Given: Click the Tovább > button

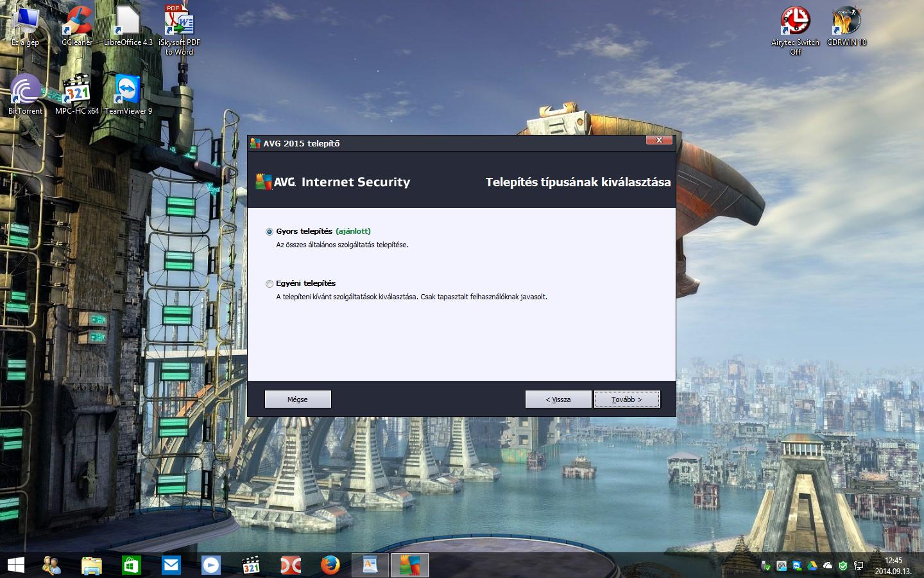Looking at the screenshot, I should (627, 399).
